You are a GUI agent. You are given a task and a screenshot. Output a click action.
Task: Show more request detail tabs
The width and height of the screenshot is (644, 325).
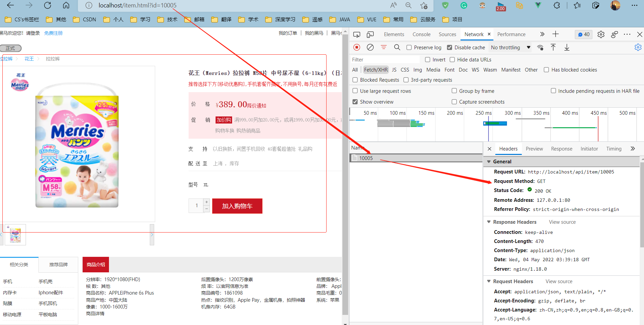[x=633, y=148]
